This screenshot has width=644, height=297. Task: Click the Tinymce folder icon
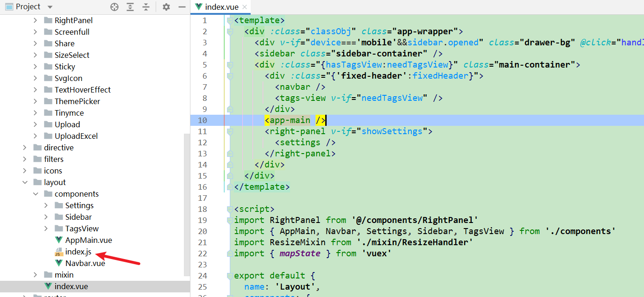pos(48,113)
